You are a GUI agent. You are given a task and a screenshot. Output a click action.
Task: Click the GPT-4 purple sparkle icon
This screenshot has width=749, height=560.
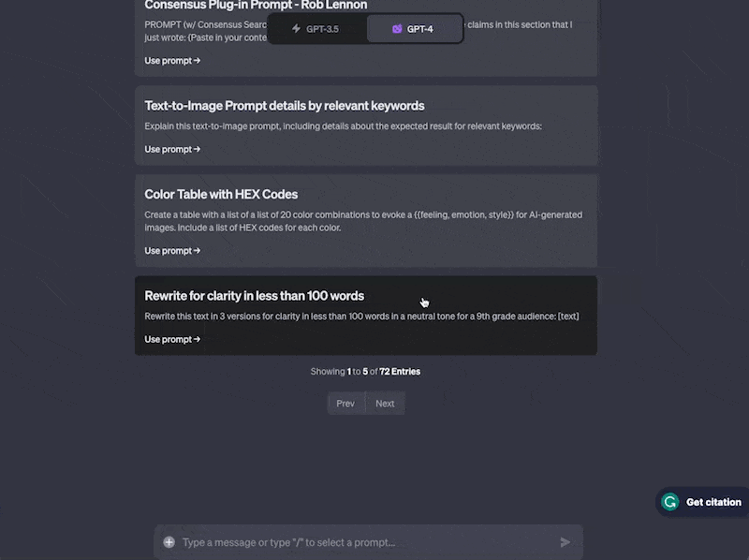coord(397,29)
